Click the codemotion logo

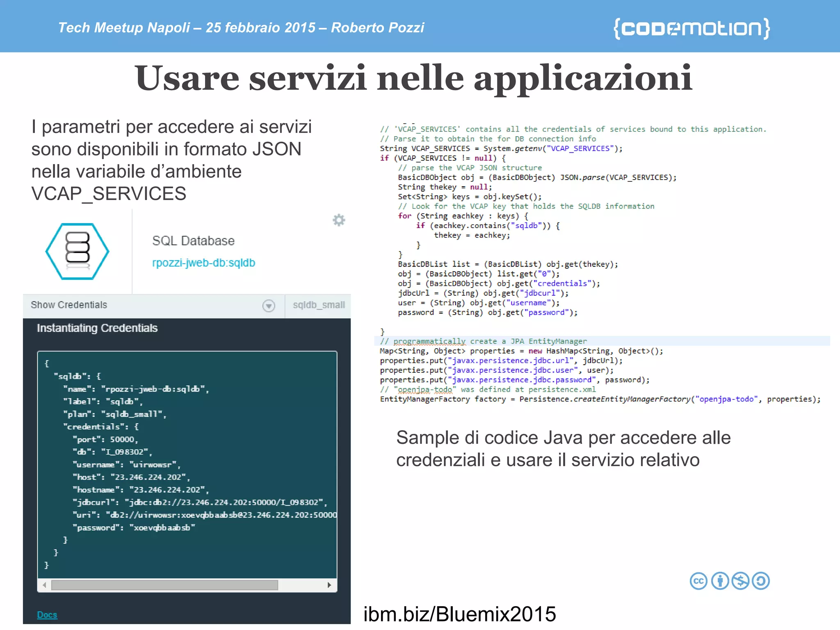tap(692, 28)
